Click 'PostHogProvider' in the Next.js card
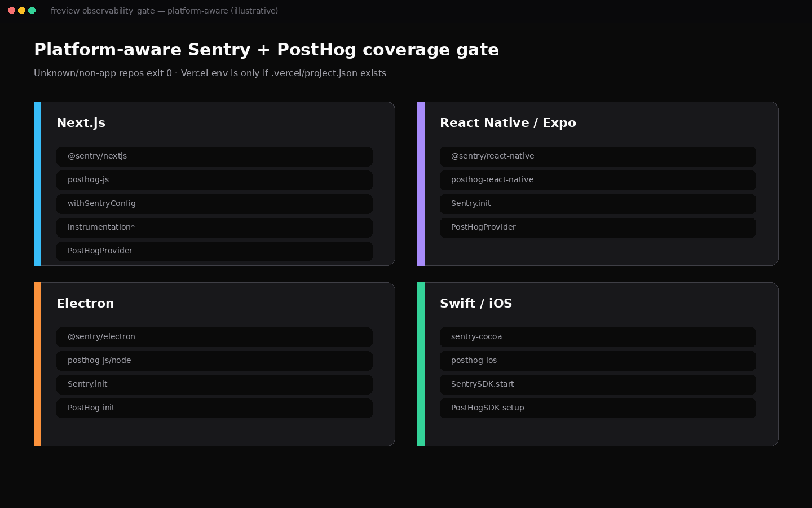The image size is (812, 508). pyautogui.click(x=214, y=251)
